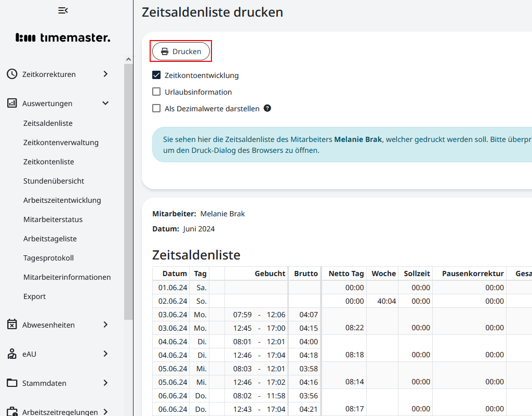Select the Abwesenheiten calendar icon
This screenshot has width=532, height=416.
[11, 324]
